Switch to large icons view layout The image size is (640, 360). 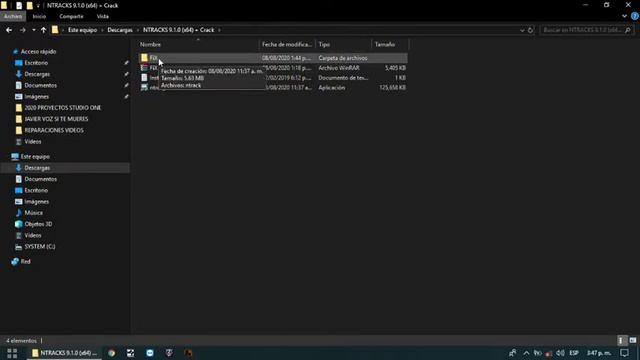click(x=633, y=340)
